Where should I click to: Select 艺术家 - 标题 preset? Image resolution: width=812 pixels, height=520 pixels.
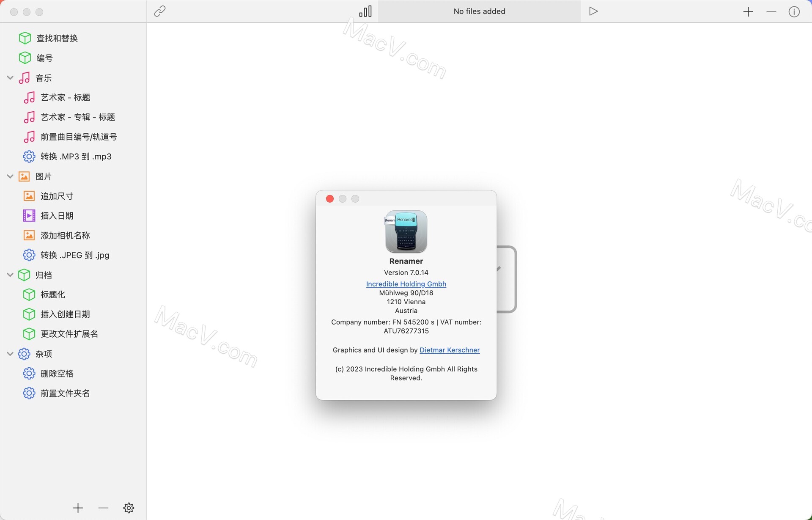[65, 97]
